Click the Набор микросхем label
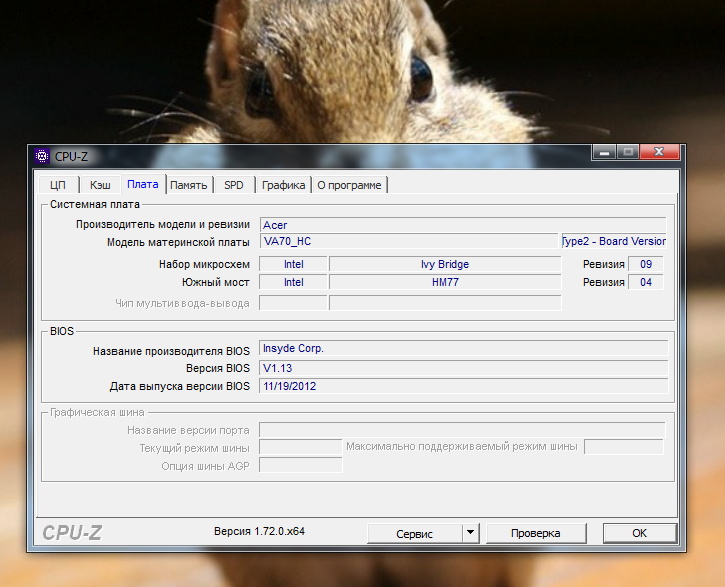 point(204,264)
